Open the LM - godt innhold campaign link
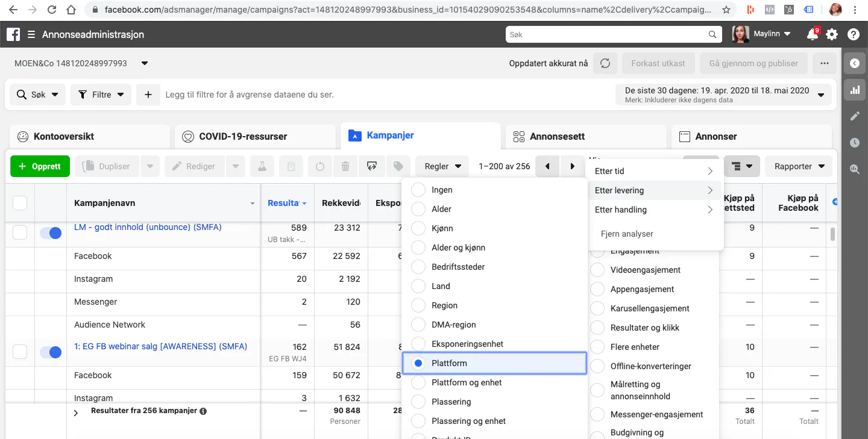The image size is (868, 439). click(148, 227)
